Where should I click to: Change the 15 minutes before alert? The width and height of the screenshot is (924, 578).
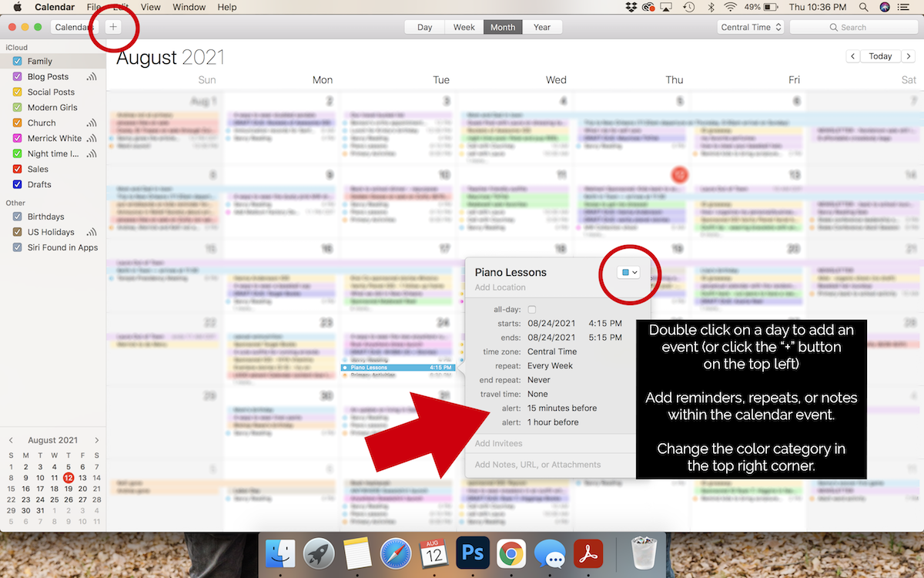click(x=562, y=408)
